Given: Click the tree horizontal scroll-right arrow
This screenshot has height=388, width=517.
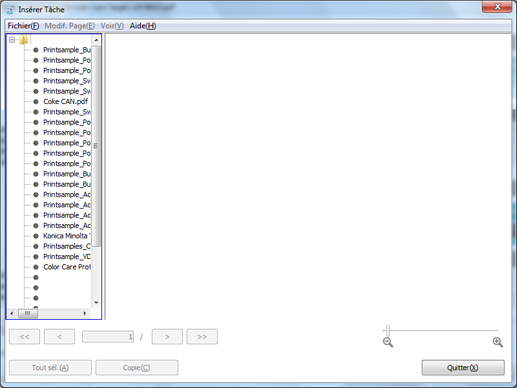Looking at the screenshot, I should [85, 313].
